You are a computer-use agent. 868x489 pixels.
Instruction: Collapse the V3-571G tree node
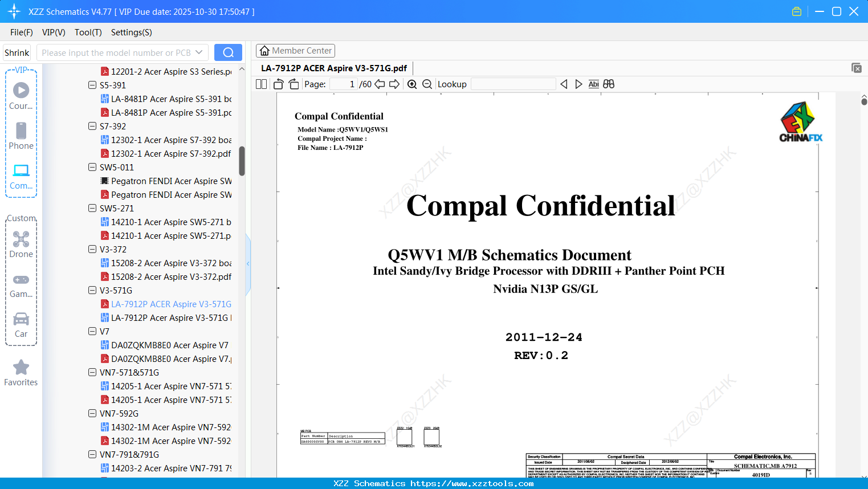[x=92, y=290]
